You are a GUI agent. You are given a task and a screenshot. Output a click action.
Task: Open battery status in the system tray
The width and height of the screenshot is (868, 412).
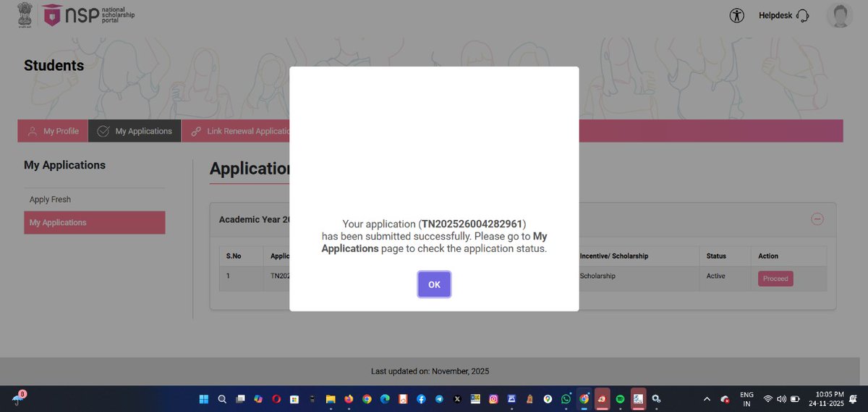[x=795, y=399]
